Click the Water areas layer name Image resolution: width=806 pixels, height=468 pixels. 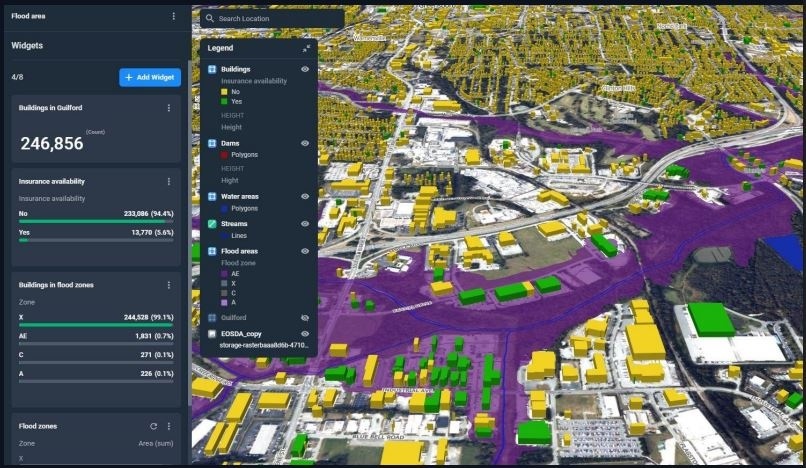point(240,196)
